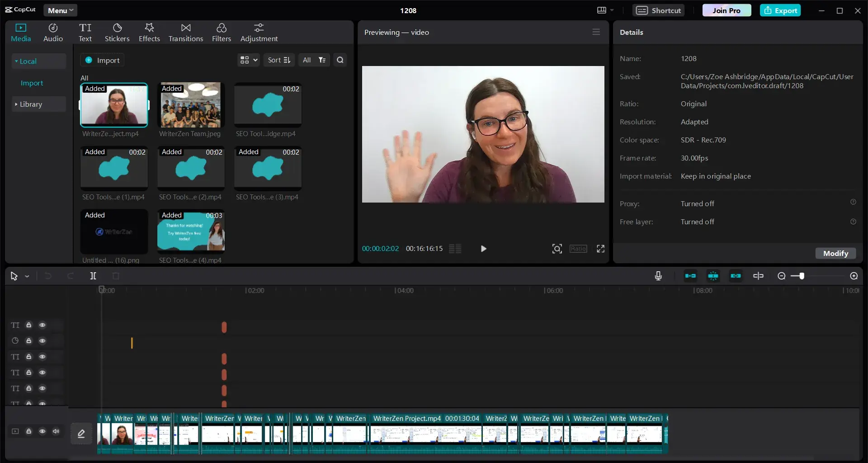
Task: Toggle timeline linkage
Action: point(736,276)
